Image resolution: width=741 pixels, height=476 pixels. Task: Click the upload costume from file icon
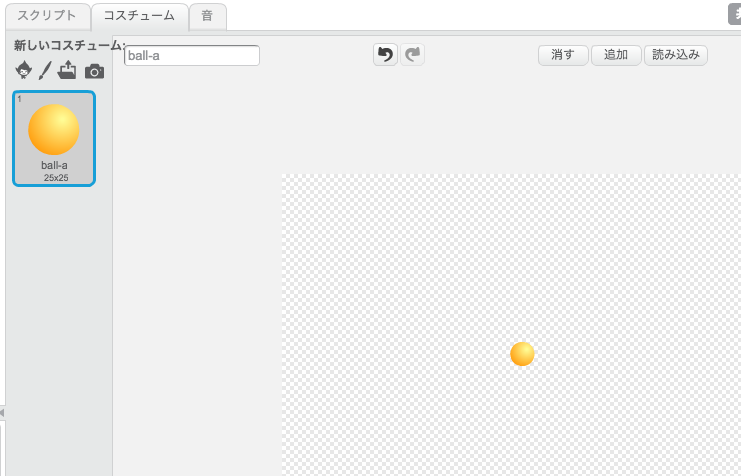point(68,70)
